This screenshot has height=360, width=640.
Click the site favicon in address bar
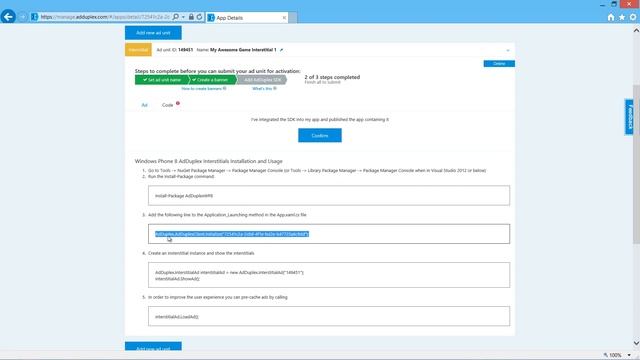35,17
